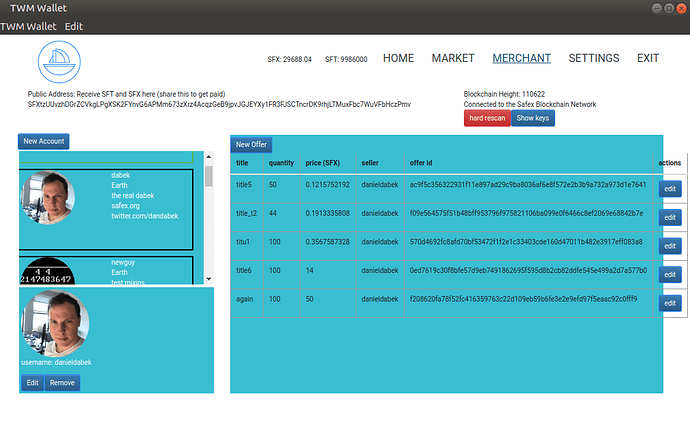The height and width of the screenshot is (422, 690).
Task: Create a New Account
Action: 44,141
